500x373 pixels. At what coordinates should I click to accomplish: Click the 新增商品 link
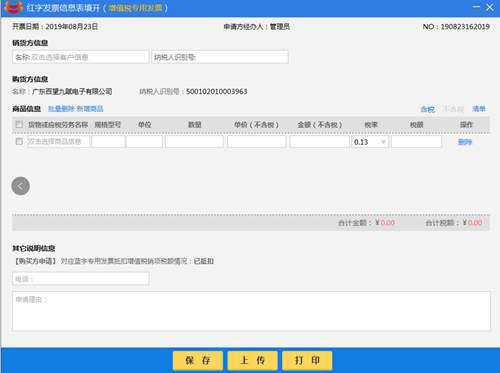tap(90, 109)
